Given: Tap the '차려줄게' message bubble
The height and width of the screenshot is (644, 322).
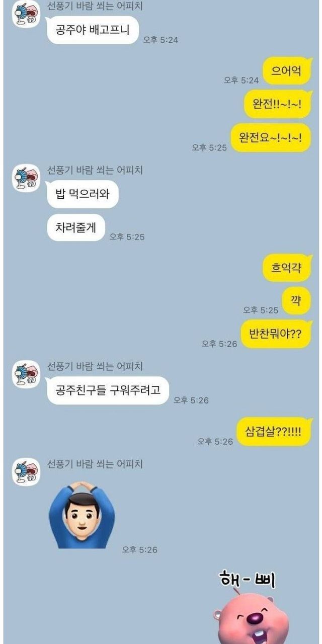Looking at the screenshot, I should point(76,227).
